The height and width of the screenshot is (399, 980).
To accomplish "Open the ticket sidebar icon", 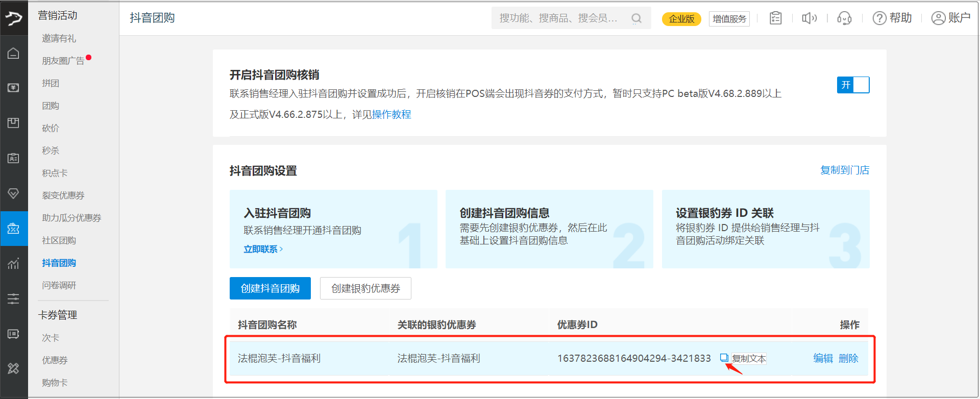I will click(14, 334).
